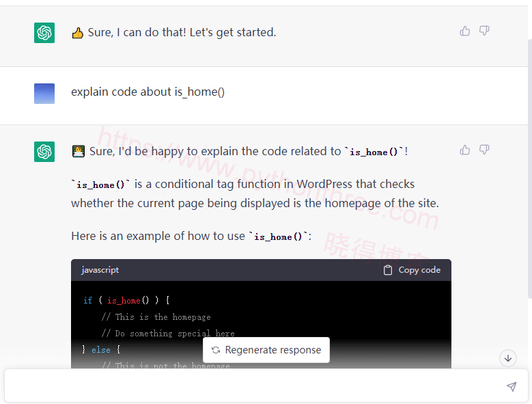Click the "} else {" code line
Screen dimensions: 532x404
(x=101, y=350)
